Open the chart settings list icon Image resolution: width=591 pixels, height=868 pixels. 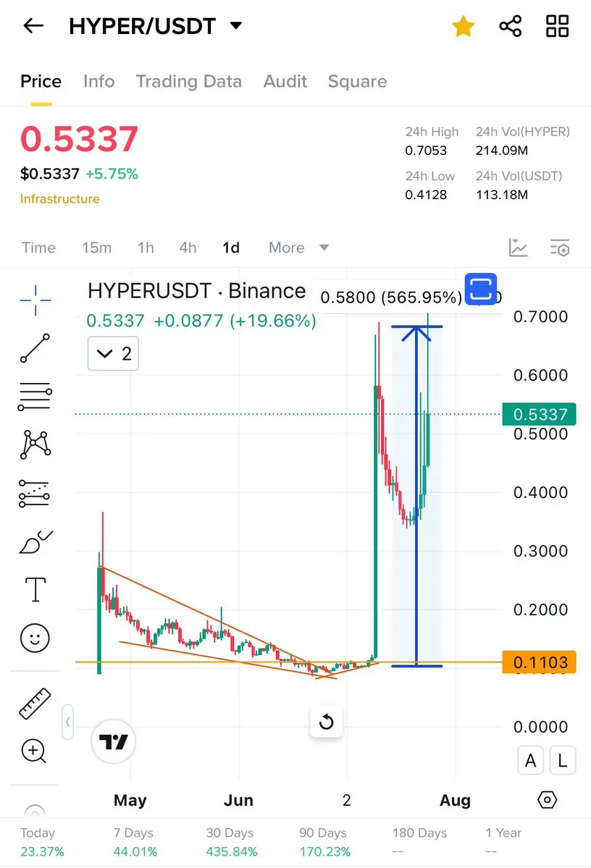(559, 248)
